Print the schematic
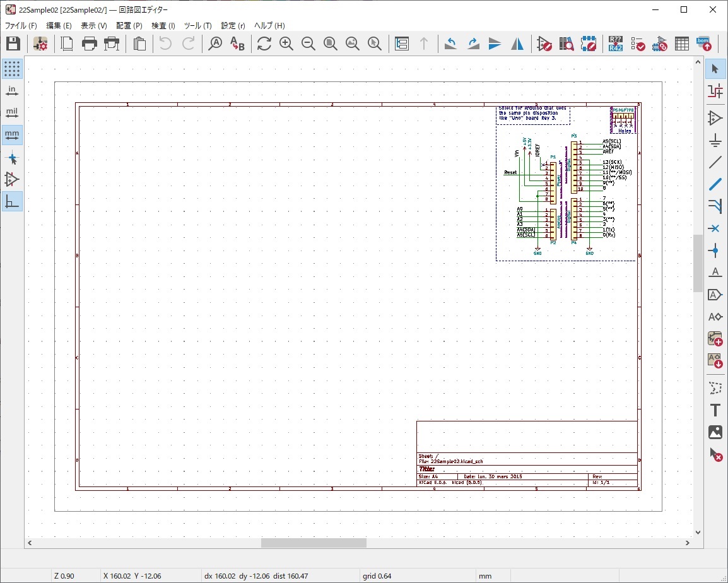Image resolution: width=728 pixels, height=583 pixels. [x=89, y=44]
